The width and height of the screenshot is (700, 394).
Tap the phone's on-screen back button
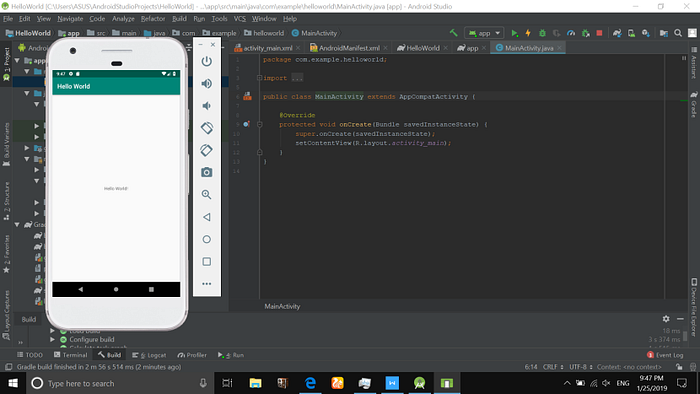(80, 289)
